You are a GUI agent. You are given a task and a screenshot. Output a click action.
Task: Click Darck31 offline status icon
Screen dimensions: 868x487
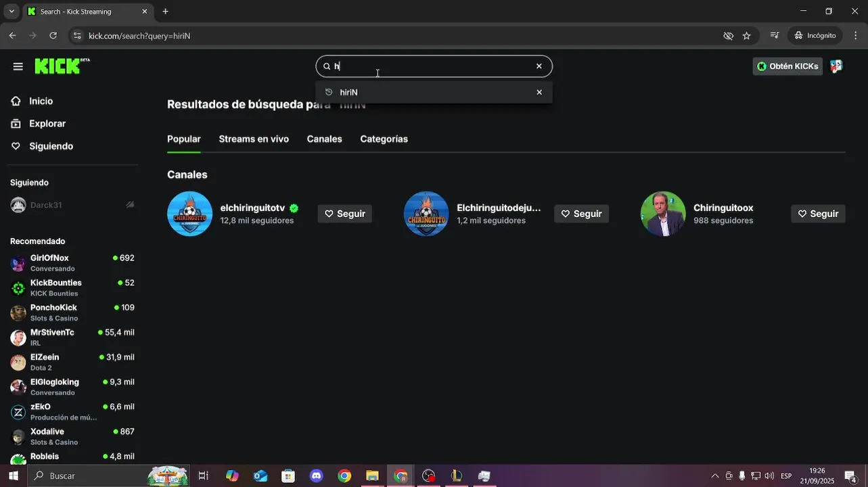tap(130, 205)
